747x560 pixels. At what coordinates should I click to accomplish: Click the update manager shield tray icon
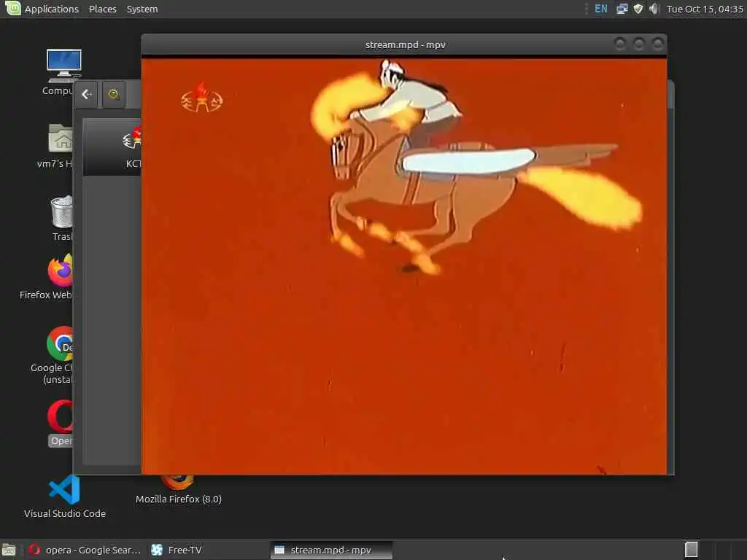click(x=638, y=9)
